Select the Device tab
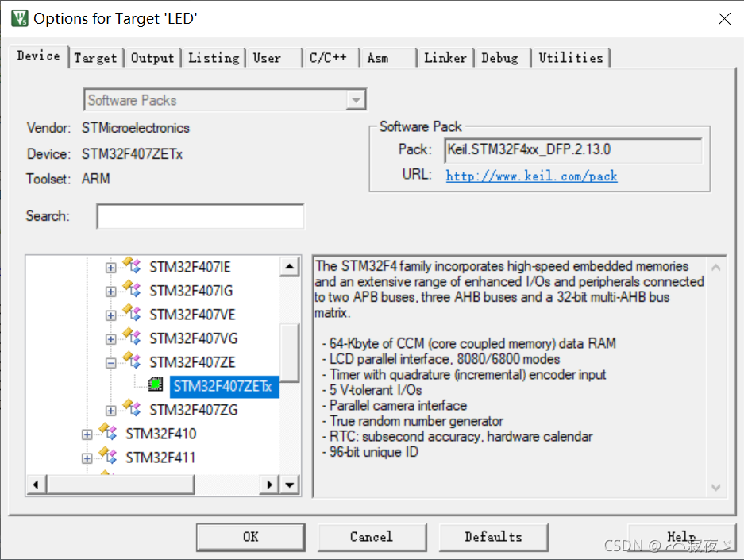The image size is (744, 560). (x=38, y=56)
